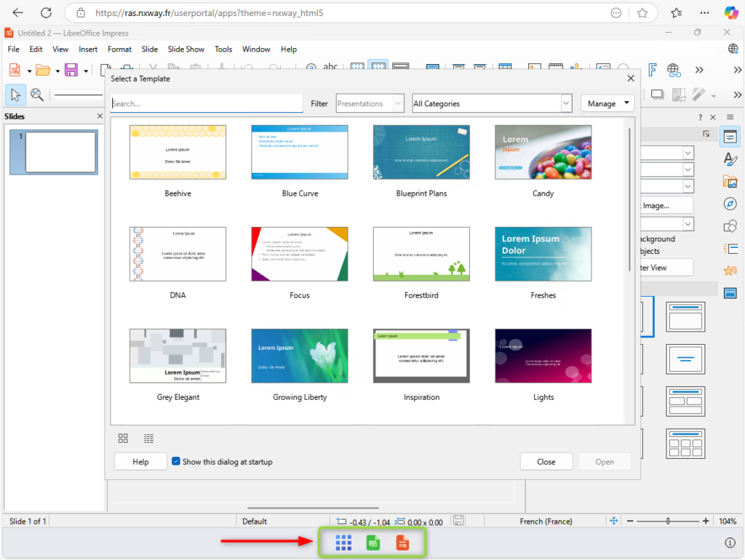The image size is (745, 560).
Task: Open the sidebar settings hamburger menu
Action: click(730, 117)
